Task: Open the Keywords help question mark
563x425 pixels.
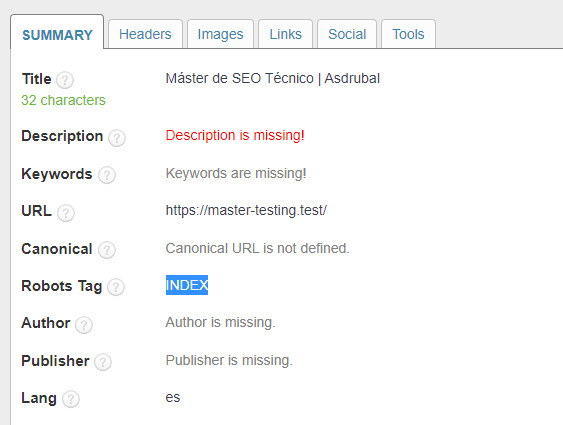Action: tap(107, 175)
